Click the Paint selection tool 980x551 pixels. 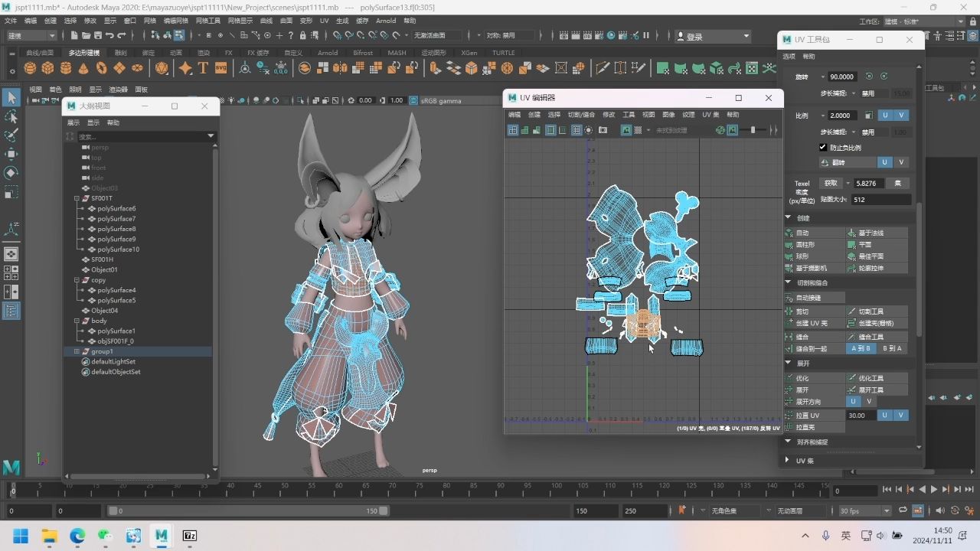click(x=11, y=135)
